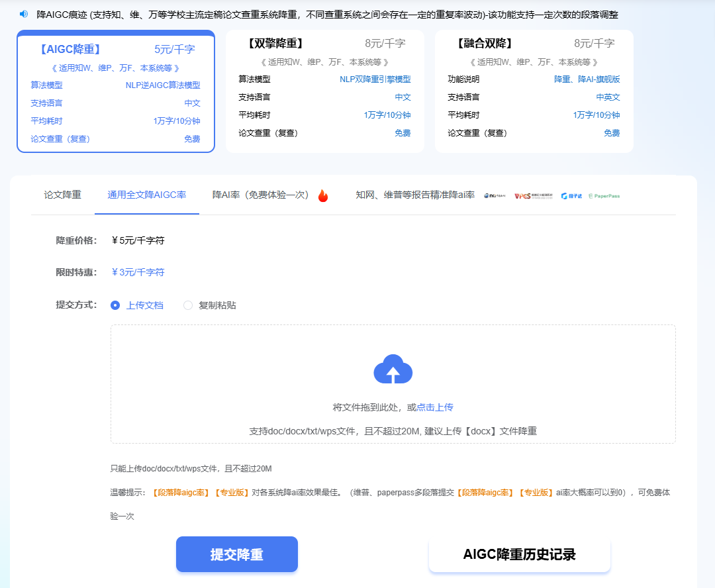Click 【专业版】 link before ai率大概率

pos(536,493)
